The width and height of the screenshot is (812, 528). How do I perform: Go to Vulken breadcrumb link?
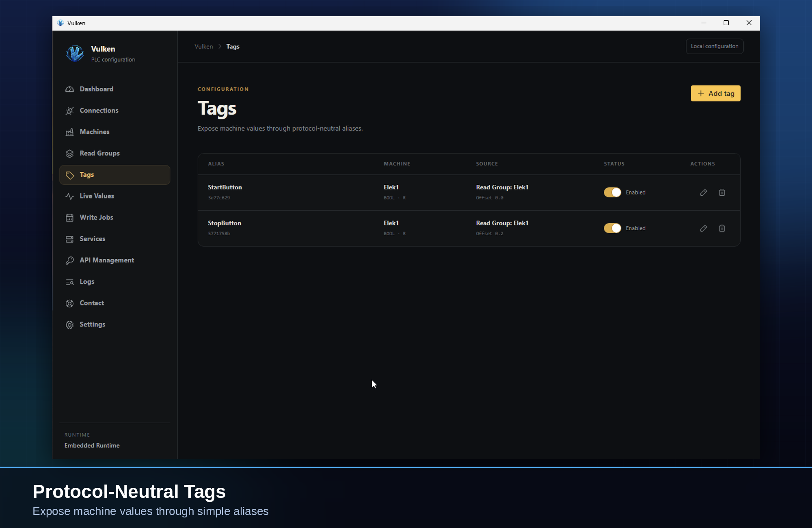pos(203,47)
